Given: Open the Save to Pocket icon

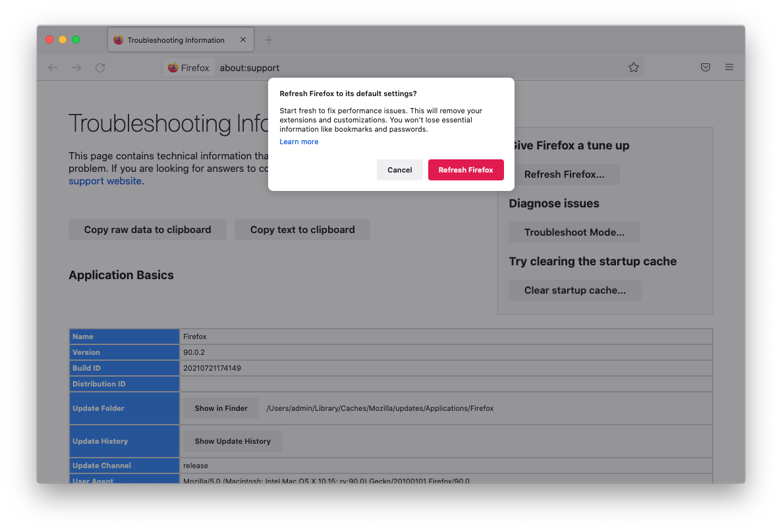Looking at the screenshot, I should [x=705, y=67].
